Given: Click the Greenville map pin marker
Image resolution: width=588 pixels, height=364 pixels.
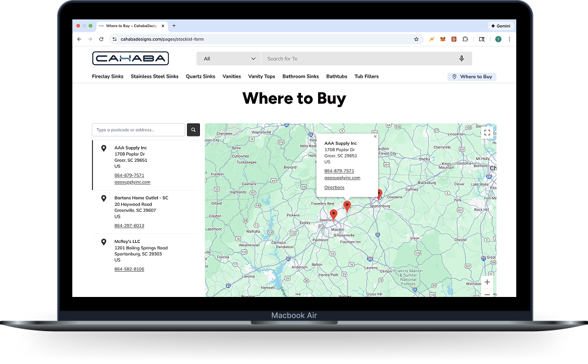Looking at the screenshot, I should [333, 214].
